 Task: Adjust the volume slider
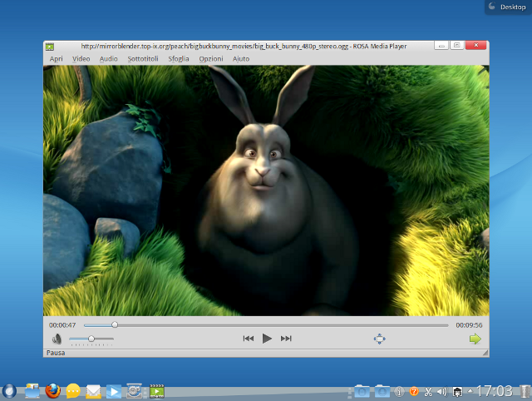coord(91,339)
